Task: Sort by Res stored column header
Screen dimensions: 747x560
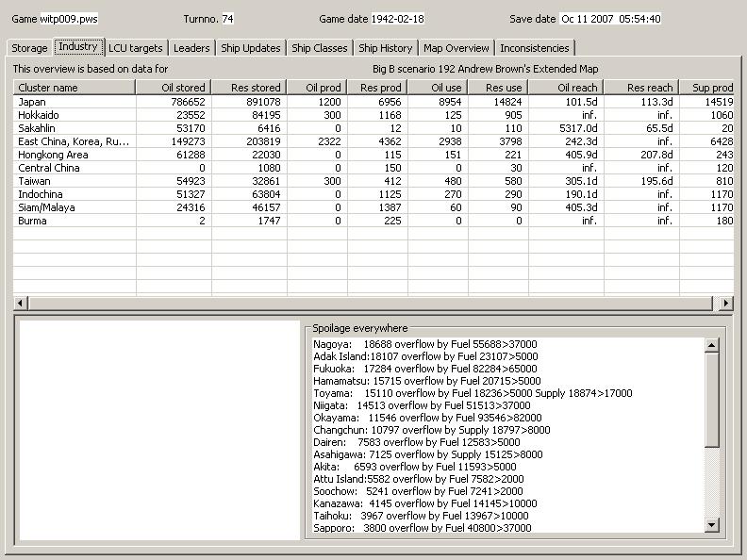Action: [x=249, y=88]
